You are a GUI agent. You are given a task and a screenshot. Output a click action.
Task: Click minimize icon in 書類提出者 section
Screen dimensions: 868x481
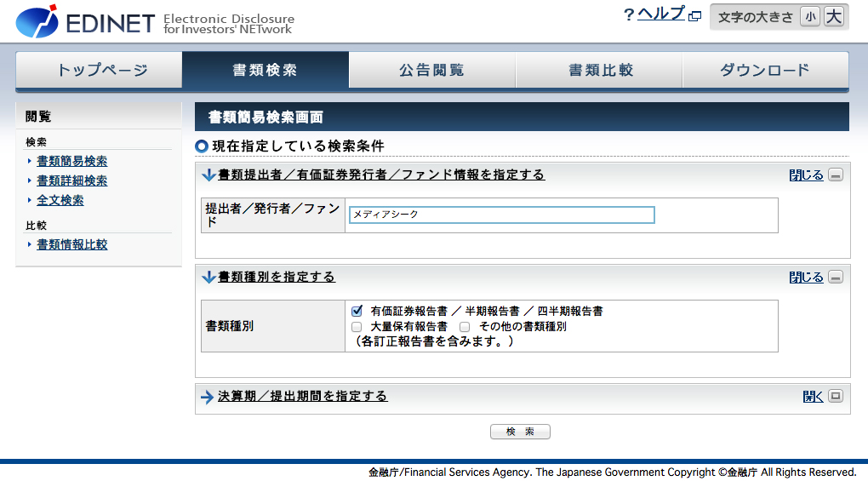coord(836,175)
